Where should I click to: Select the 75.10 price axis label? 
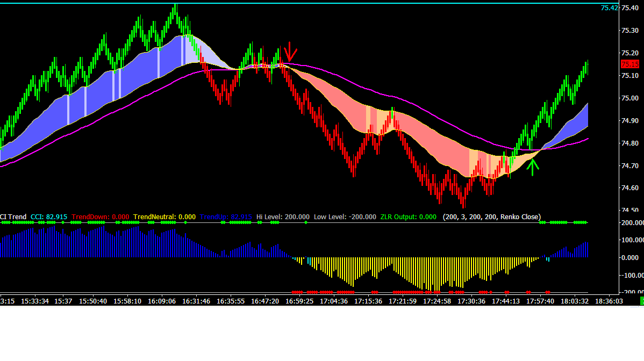coord(630,76)
